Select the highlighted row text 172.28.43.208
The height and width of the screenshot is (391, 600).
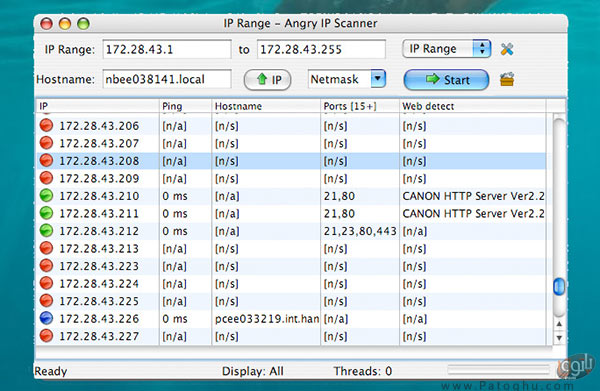click(99, 161)
